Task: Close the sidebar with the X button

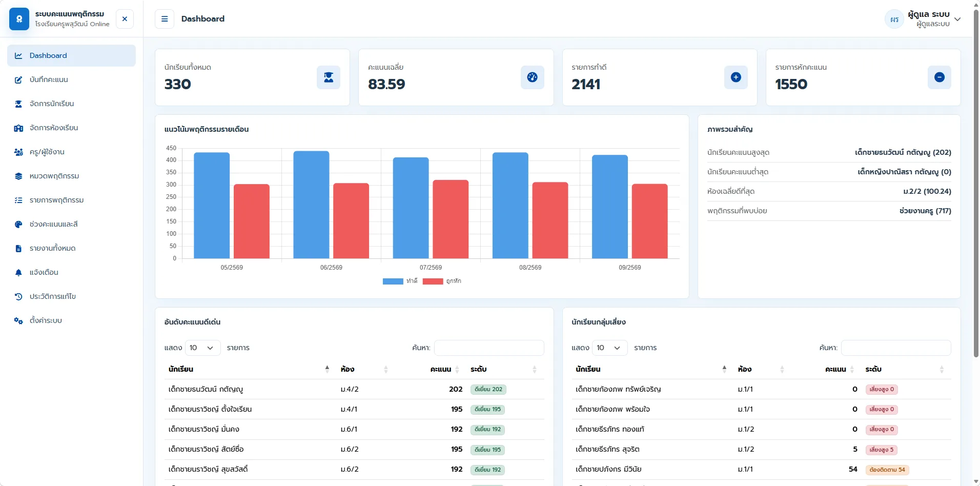Action: pos(125,19)
